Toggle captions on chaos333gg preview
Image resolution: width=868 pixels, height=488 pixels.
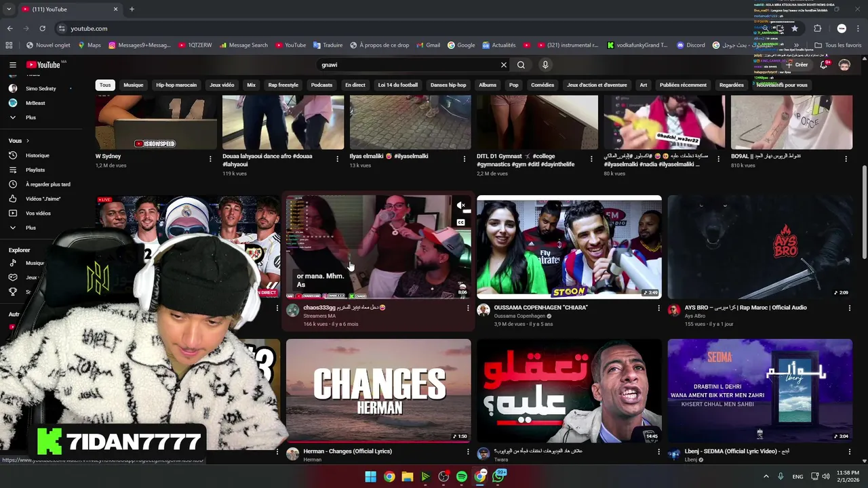[x=461, y=222]
